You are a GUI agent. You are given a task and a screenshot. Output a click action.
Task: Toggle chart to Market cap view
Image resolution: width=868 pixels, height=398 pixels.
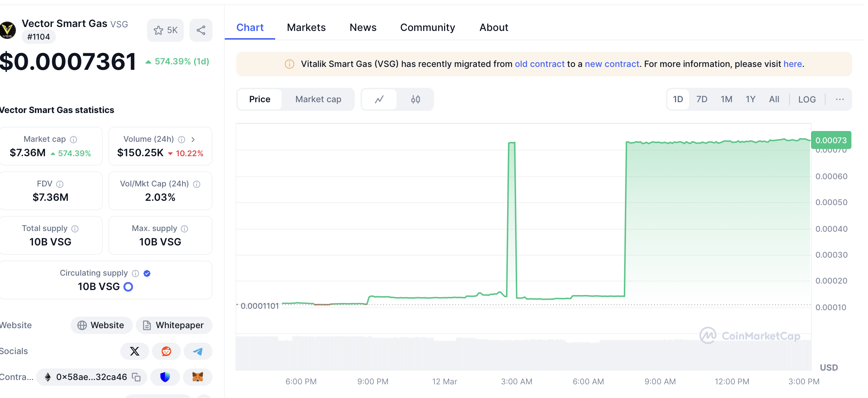click(x=318, y=99)
